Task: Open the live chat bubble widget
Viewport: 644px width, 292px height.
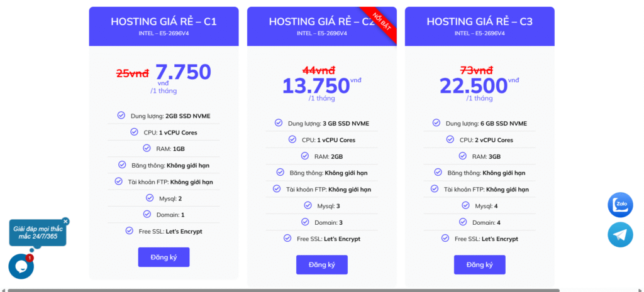Action: point(21,266)
